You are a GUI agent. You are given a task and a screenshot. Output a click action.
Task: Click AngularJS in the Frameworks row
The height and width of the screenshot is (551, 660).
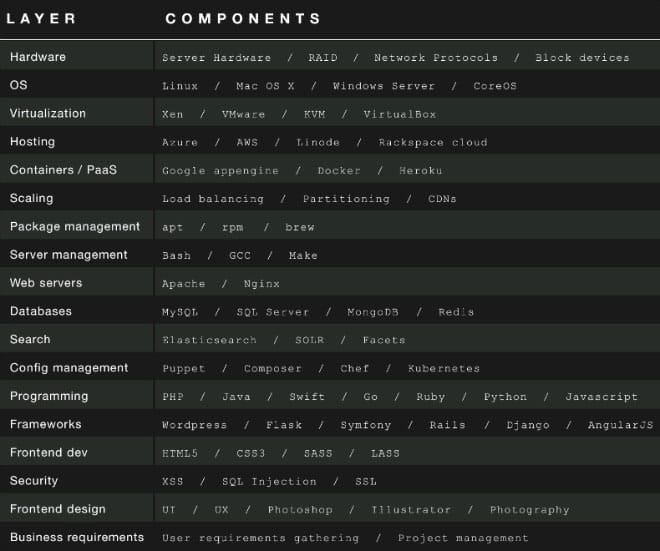tap(620, 425)
